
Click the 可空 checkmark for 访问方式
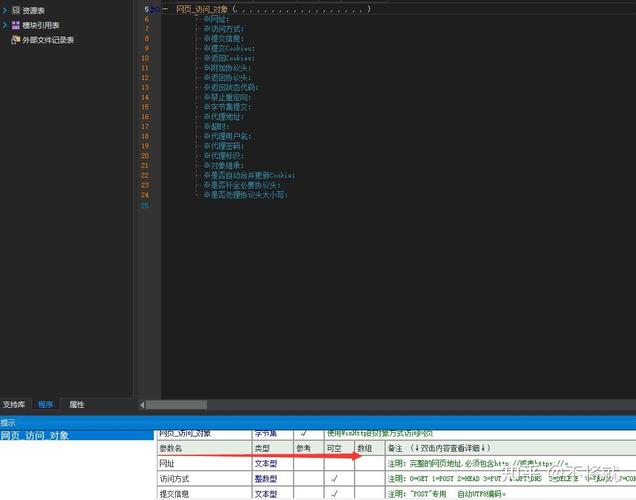click(x=335, y=479)
